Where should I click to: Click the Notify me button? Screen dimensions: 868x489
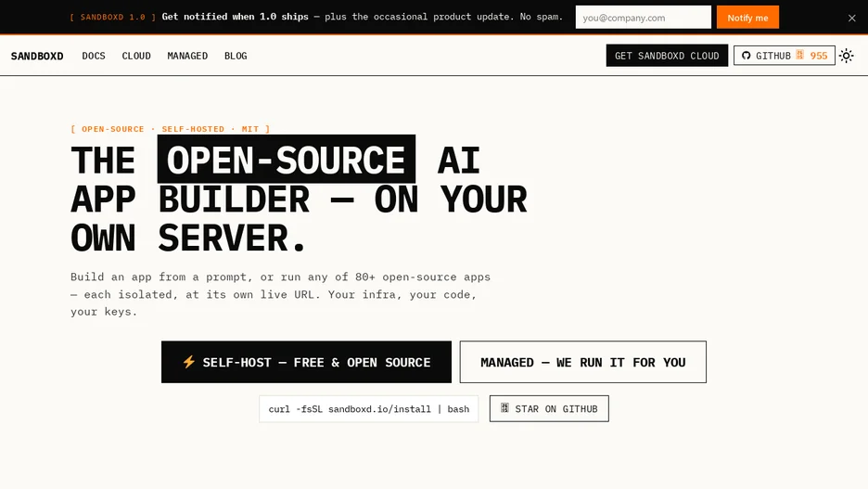[747, 18]
